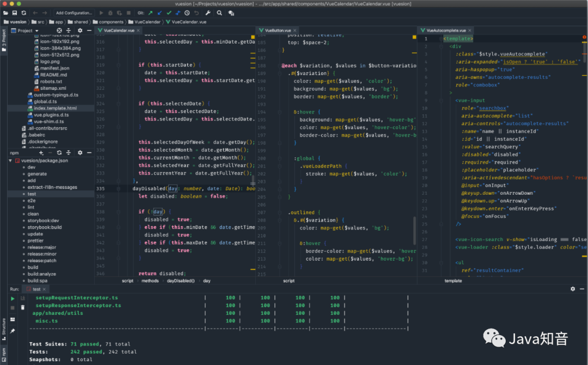Screen dimensions: 588x365
Task: Click the Stop square in top toolbar
Action: (x=128, y=13)
